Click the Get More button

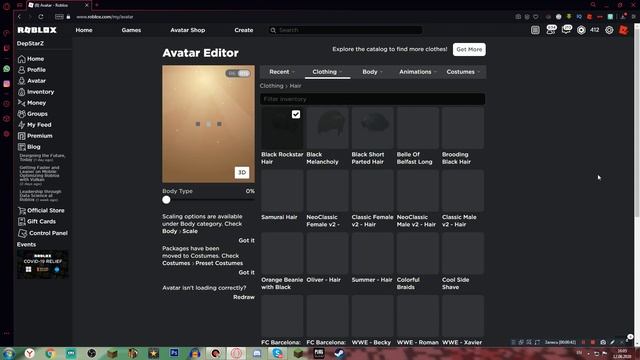pyautogui.click(x=469, y=49)
